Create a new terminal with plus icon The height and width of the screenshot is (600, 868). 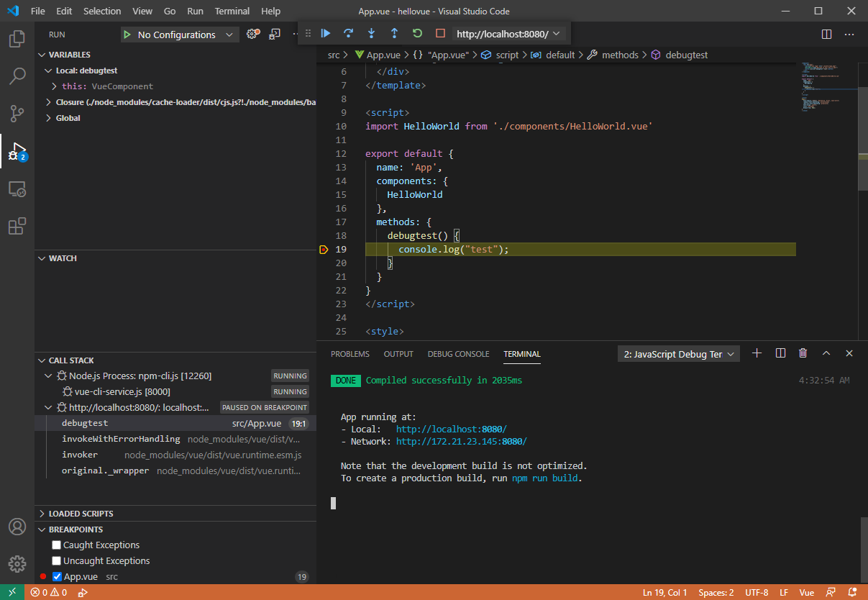tap(757, 353)
